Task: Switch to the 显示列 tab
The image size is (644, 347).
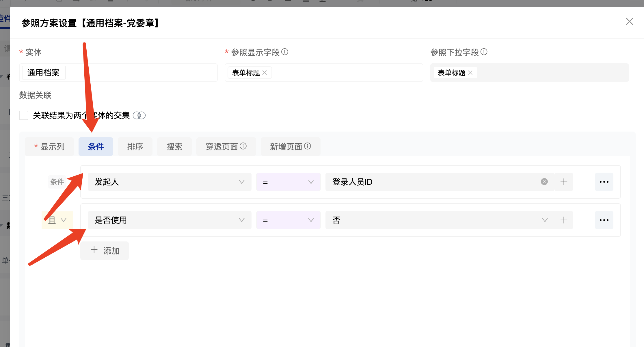Action: click(49, 147)
